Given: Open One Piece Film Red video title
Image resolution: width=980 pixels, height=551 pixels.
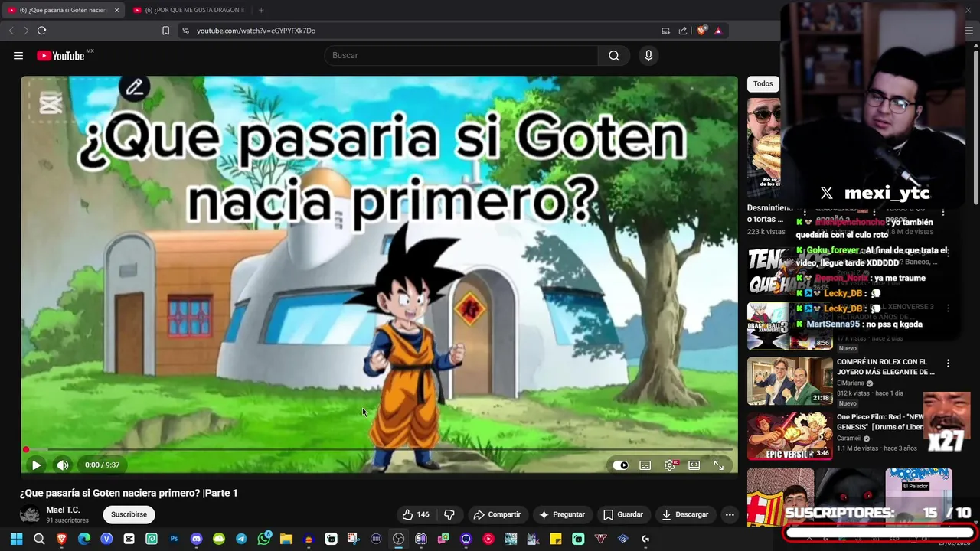Looking at the screenshot, I should coord(880,422).
